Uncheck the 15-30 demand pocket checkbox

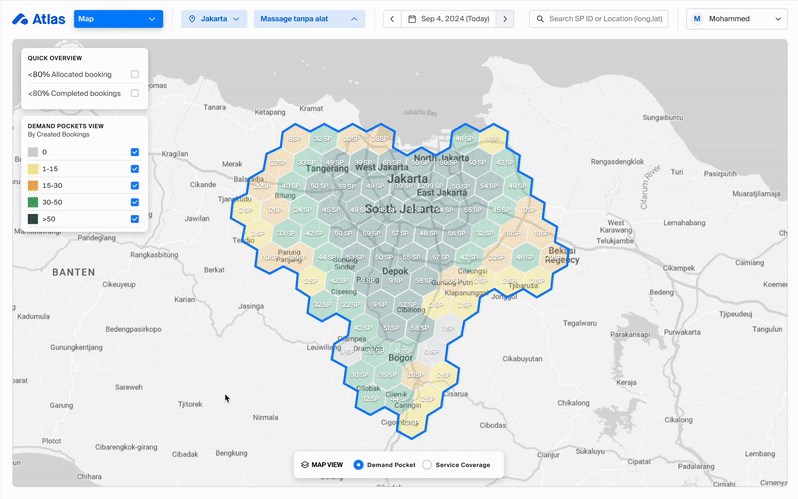tap(134, 185)
